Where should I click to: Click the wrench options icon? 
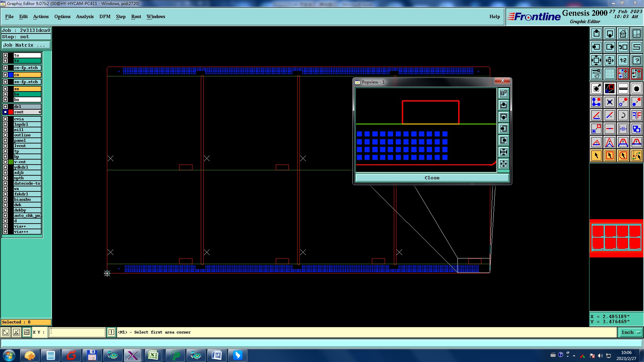click(596, 74)
